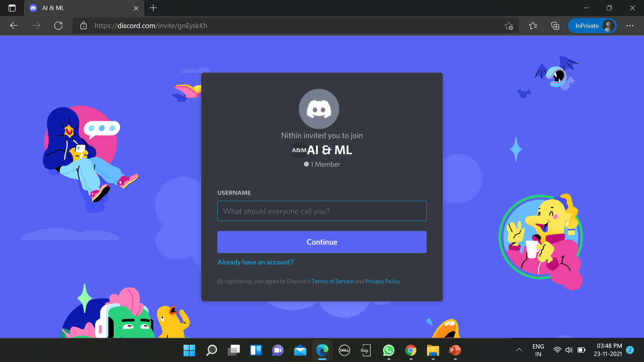The width and height of the screenshot is (644, 362).
Task: Go back with the browser back arrow
Action: 14,26
